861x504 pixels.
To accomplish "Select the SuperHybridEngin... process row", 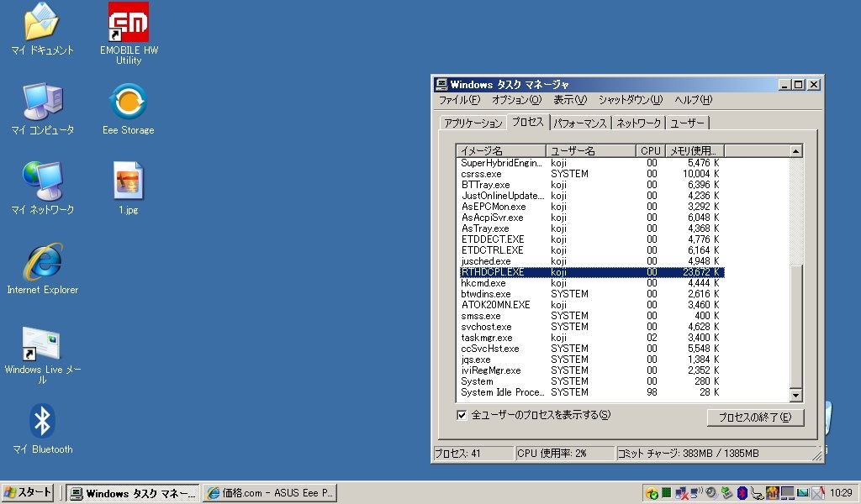I will point(590,163).
